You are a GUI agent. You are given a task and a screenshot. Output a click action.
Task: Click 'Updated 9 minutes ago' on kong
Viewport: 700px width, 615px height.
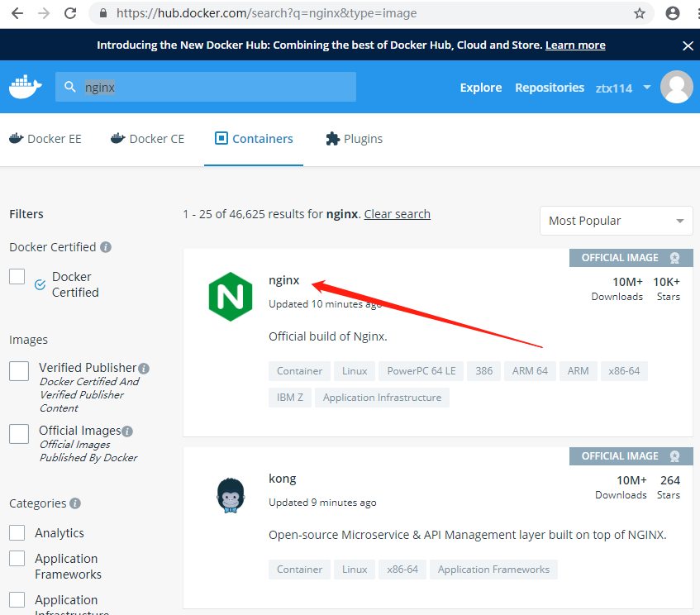[x=322, y=503]
